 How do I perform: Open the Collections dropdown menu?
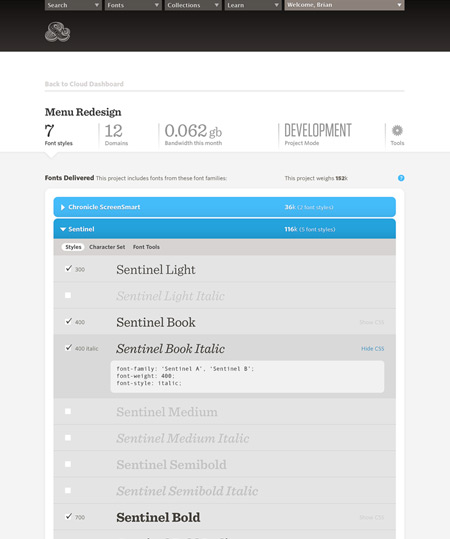coord(193,5)
